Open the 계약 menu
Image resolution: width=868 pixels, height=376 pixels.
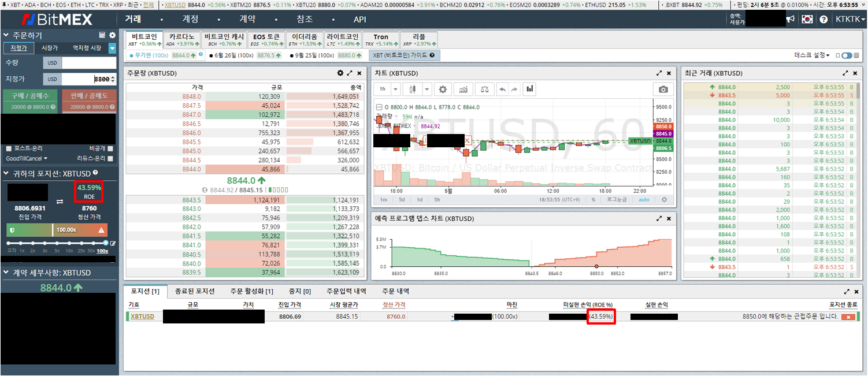click(247, 19)
